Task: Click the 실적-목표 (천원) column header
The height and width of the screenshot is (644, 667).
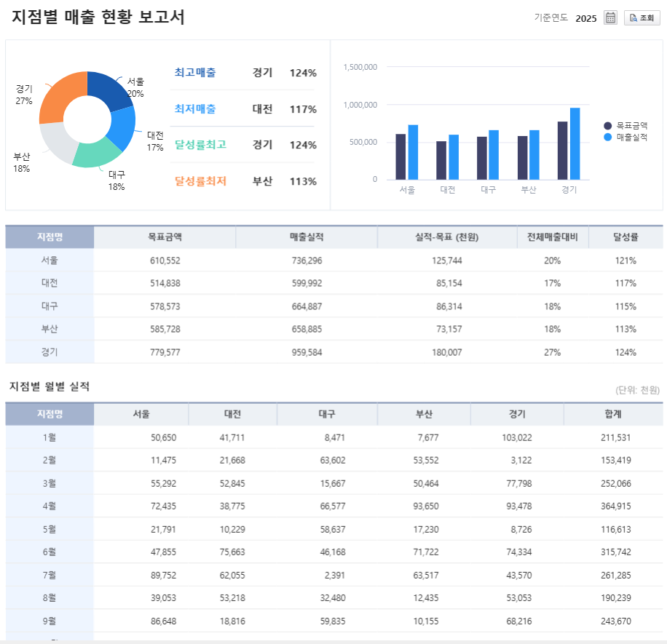Action: pos(446,237)
